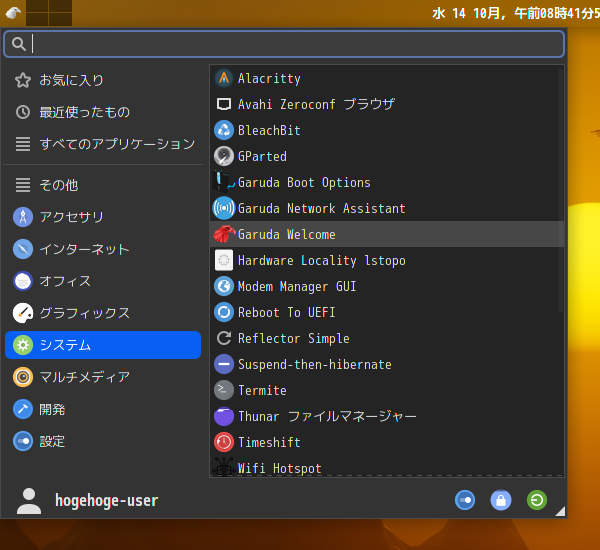Click the application list scrollbar
Viewport: 600px width, 550px height.
tap(561, 191)
